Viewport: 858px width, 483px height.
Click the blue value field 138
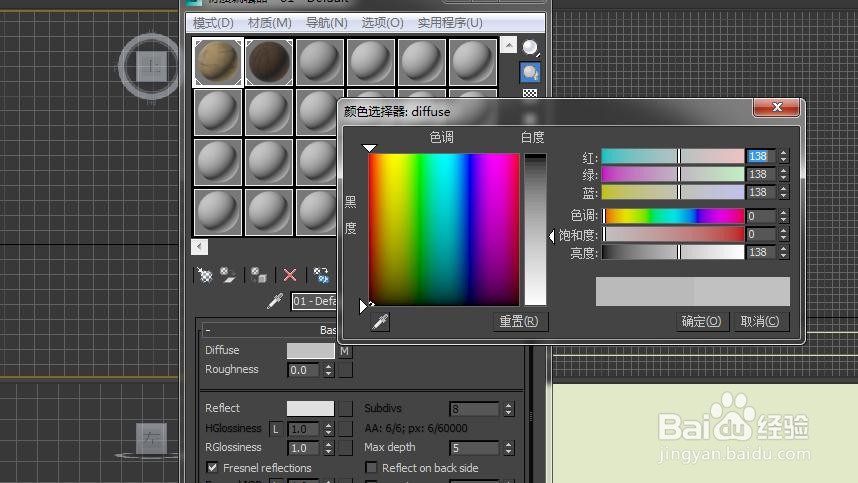point(761,192)
